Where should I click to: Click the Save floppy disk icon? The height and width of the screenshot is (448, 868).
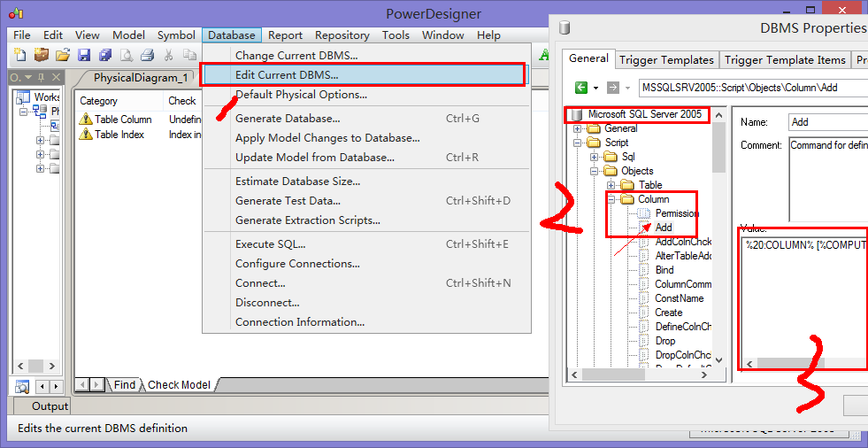(83, 55)
